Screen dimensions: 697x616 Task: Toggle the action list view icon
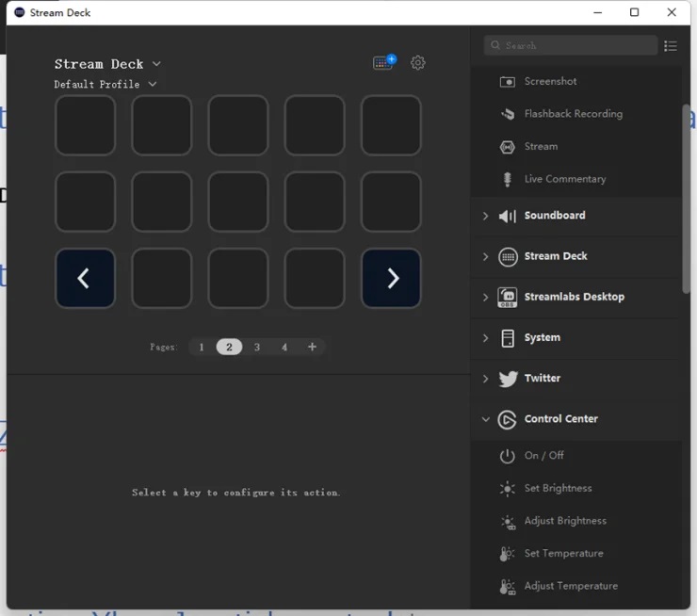tap(671, 46)
